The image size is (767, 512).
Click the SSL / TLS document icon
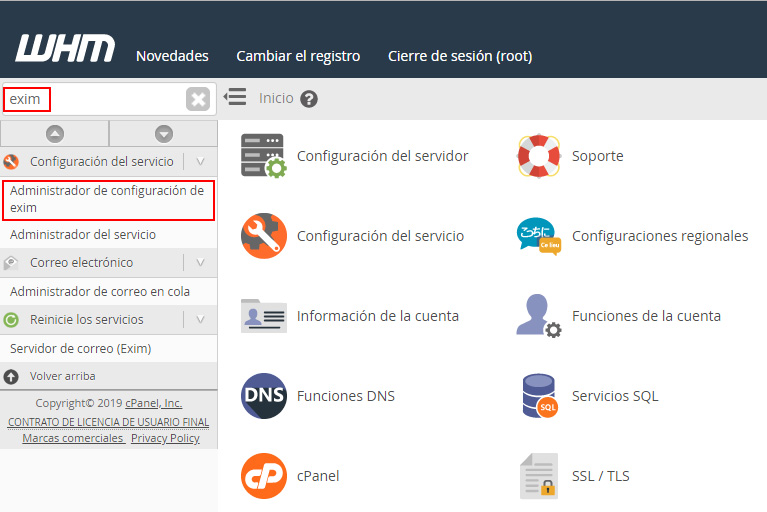point(538,476)
